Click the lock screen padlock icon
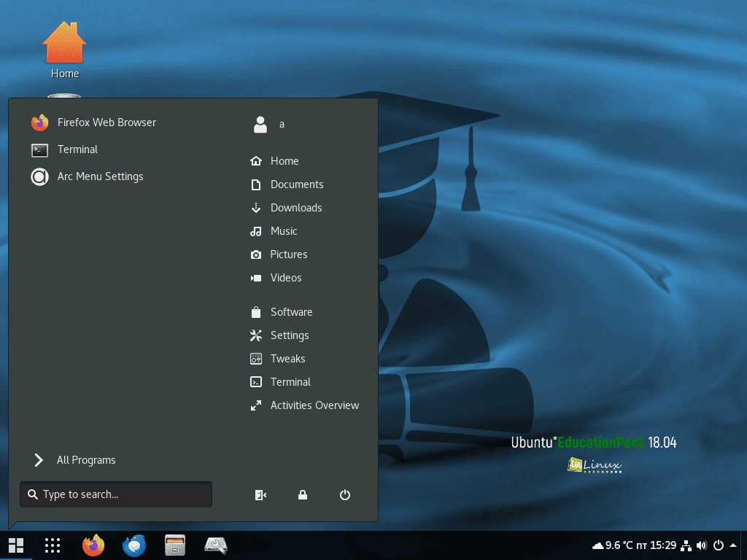The width and height of the screenshot is (747, 560). (x=303, y=495)
